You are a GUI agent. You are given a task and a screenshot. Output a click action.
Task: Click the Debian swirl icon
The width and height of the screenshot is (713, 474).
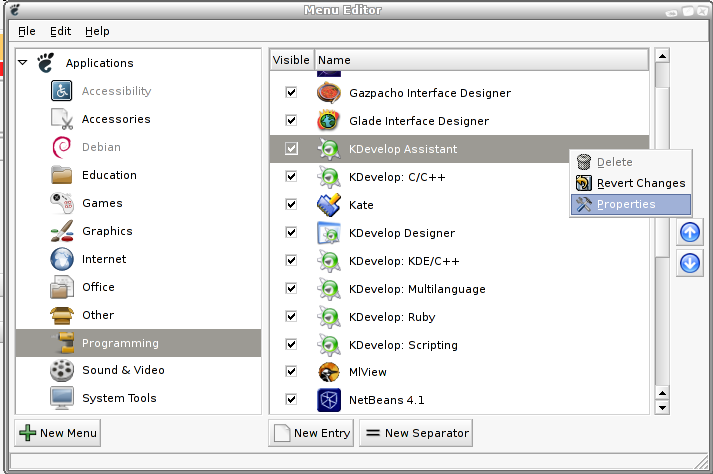click(61, 147)
